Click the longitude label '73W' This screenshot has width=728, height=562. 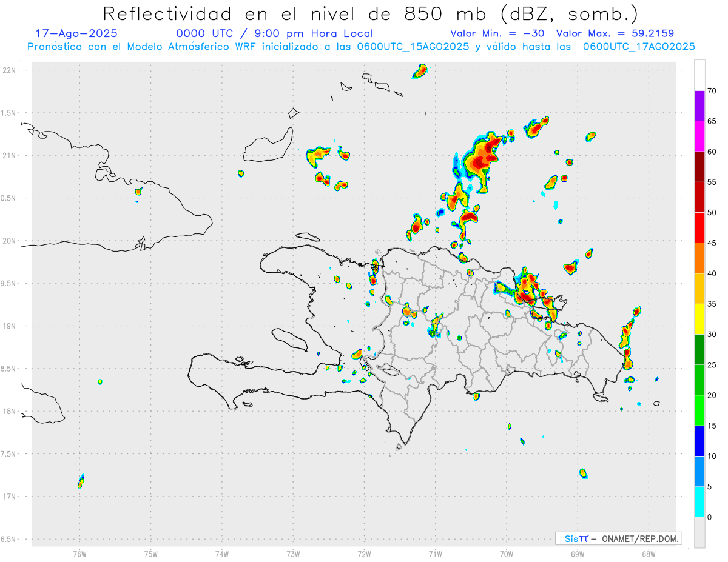point(293,554)
